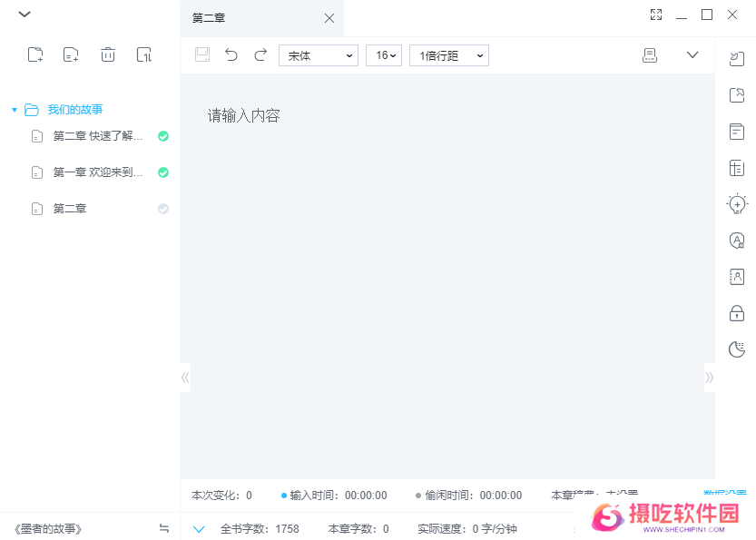Undo the last edit
Viewport: 756px width, 540px height.
(x=231, y=55)
